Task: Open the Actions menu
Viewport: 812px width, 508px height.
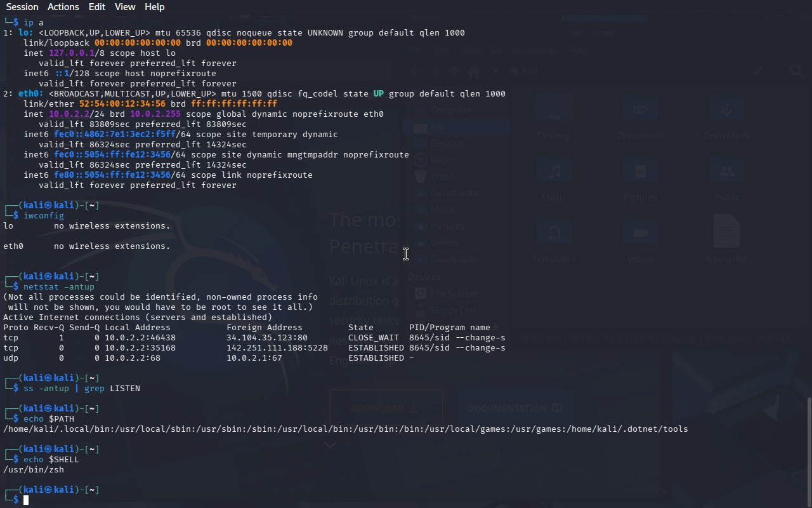Action: [63, 7]
